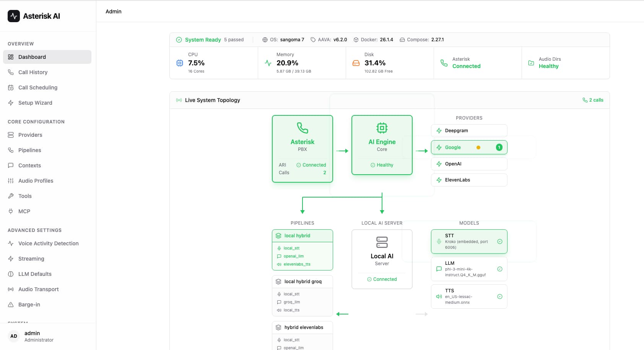Select the AI Engine Core node

pyautogui.click(x=382, y=145)
